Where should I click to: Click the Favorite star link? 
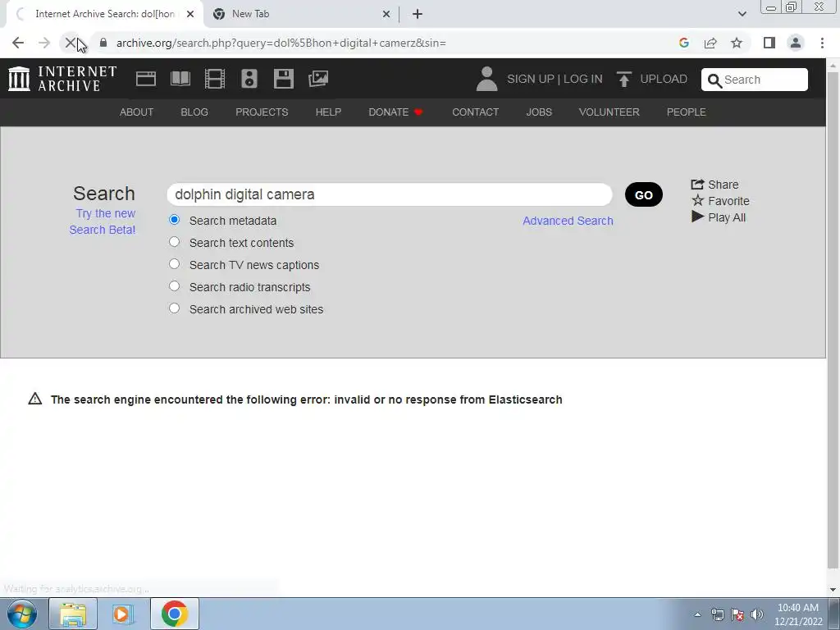720,201
